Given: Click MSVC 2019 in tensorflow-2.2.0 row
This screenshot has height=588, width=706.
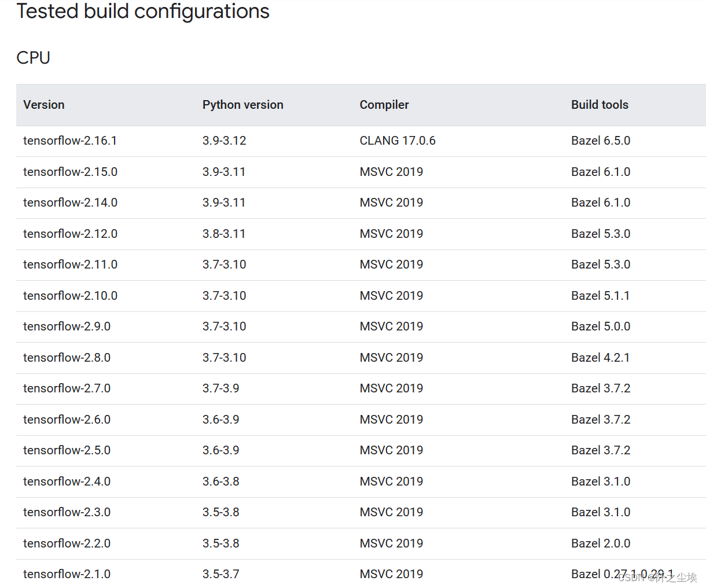Looking at the screenshot, I should [x=391, y=543].
